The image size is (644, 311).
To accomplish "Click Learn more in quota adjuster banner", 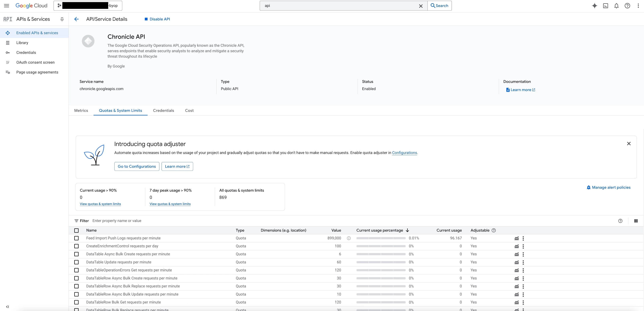I will pos(177,166).
